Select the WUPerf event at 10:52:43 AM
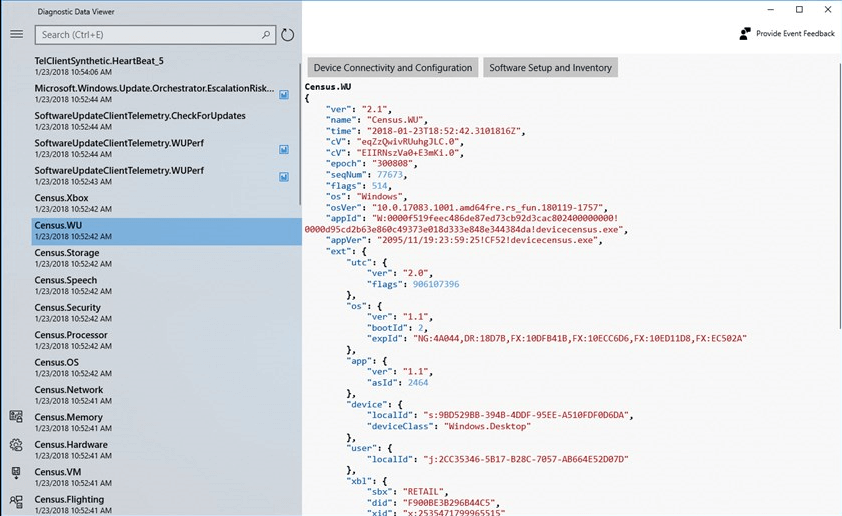Screen dimensions: 842x516 click(166, 176)
